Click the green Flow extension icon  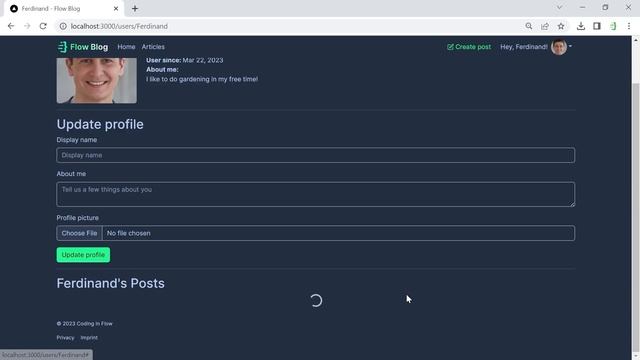[613, 26]
